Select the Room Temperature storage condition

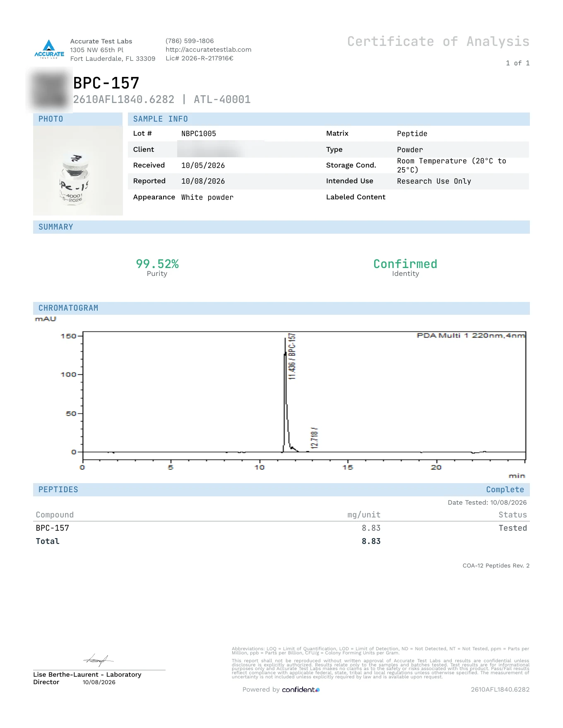(452, 165)
